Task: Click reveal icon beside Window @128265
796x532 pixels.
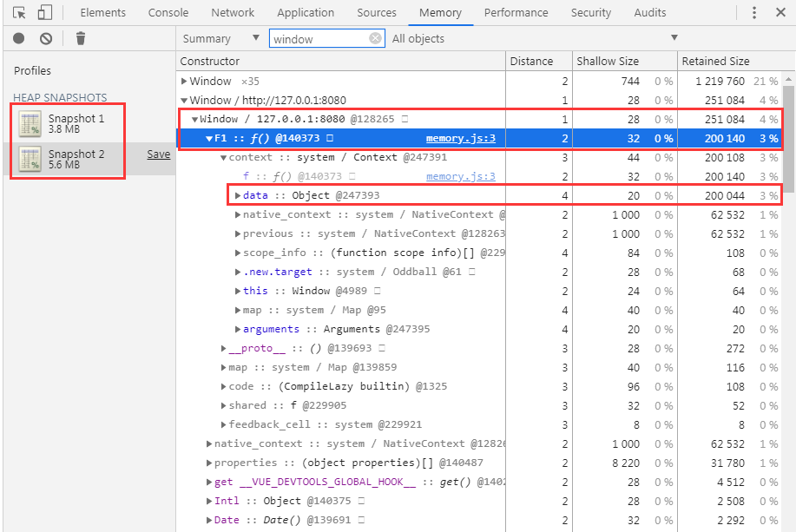Action: click(405, 119)
